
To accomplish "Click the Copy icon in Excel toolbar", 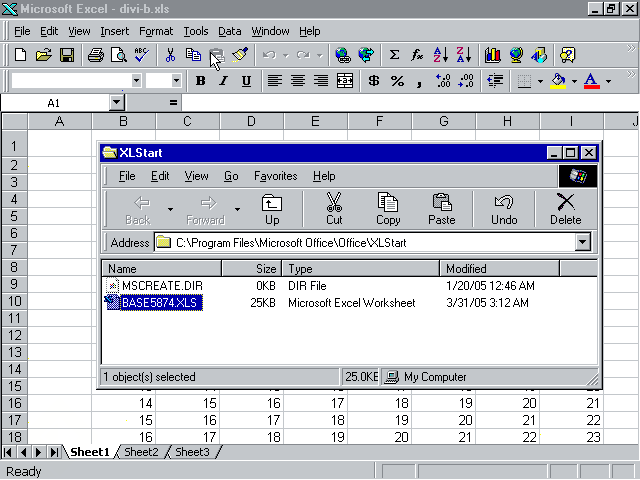I will click(193, 55).
